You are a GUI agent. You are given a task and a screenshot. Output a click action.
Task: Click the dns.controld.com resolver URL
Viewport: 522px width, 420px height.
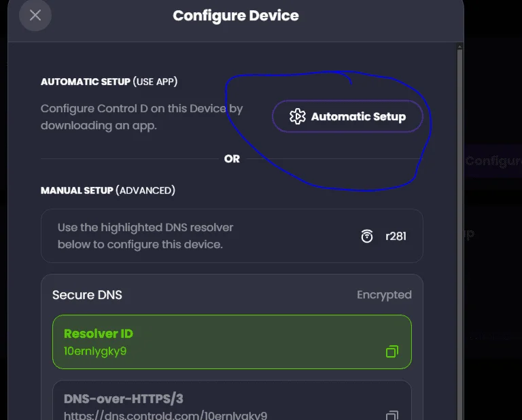coord(165,415)
